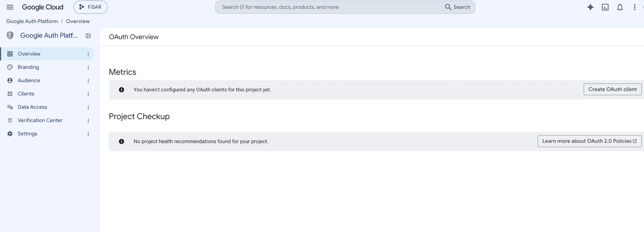Viewport: 644px width, 232px height.
Task: Click the Overview breadcrumb
Action: pyautogui.click(x=78, y=21)
